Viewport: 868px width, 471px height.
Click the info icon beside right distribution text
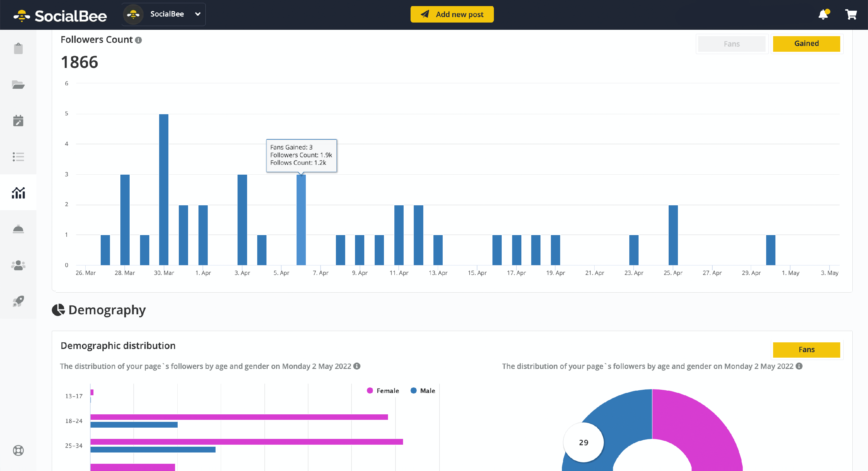pos(799,366)
